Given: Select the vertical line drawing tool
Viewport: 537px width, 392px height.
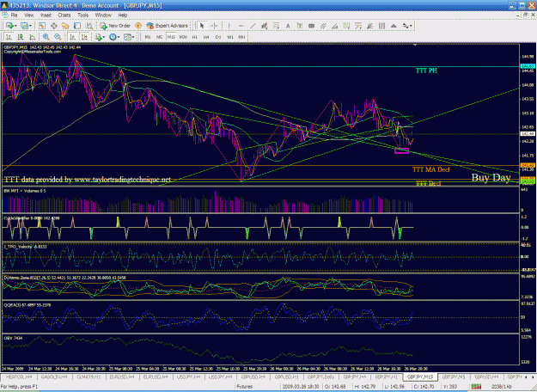Looking at the screenshot, I should click(x=229, y=26).
